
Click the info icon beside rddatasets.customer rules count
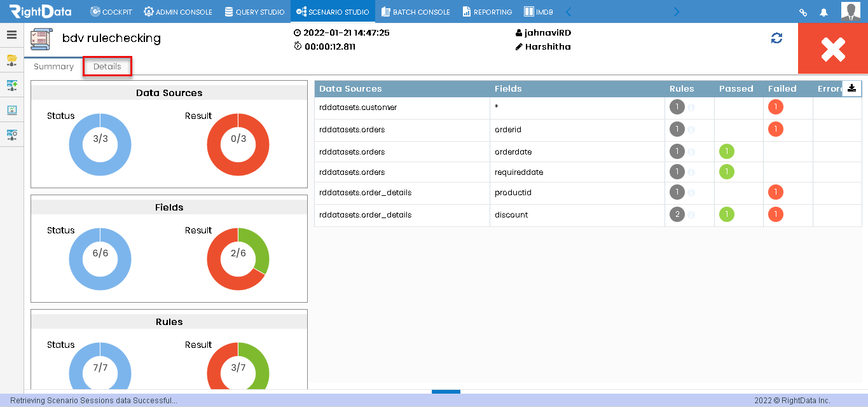[691, 107]
